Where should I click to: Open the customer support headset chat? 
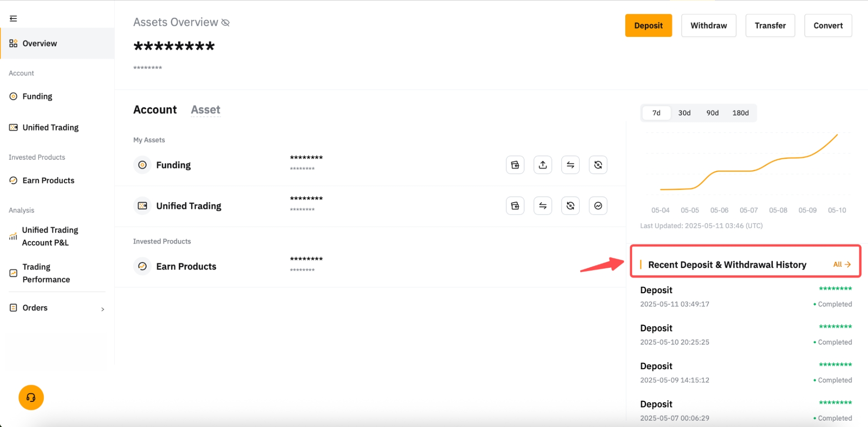click(x=31, y=397)
